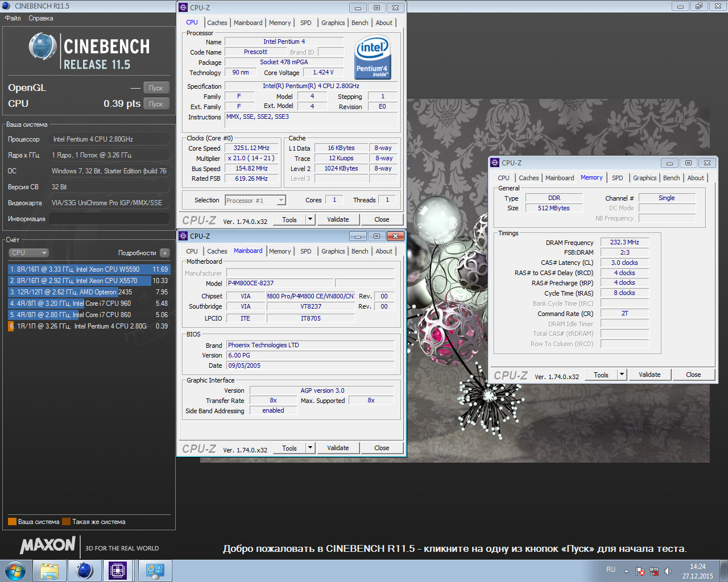The height and width of the screenshot is (582, 728).
Task: Click Validate in top CPU-Z window
Action: 338,219
